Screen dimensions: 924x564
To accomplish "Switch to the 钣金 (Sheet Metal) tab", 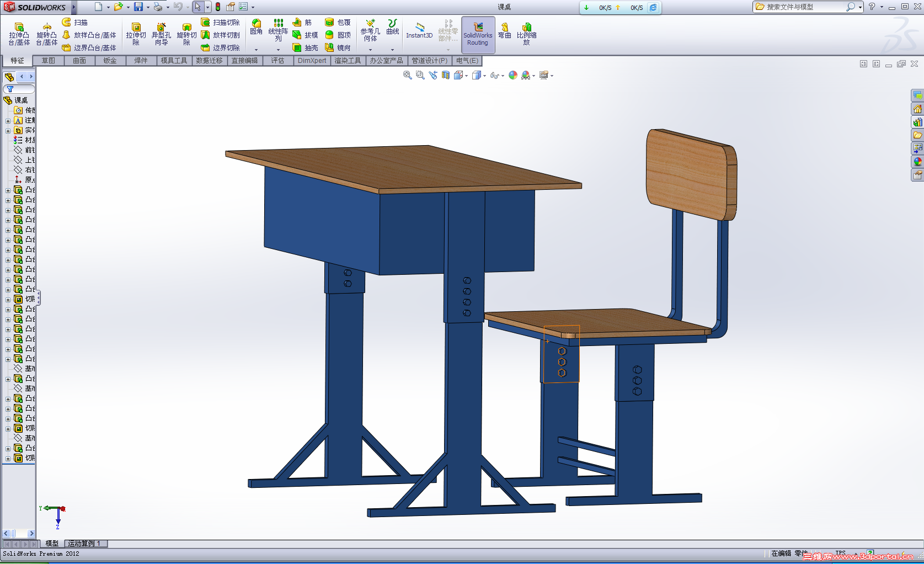I will click(110, 61).
